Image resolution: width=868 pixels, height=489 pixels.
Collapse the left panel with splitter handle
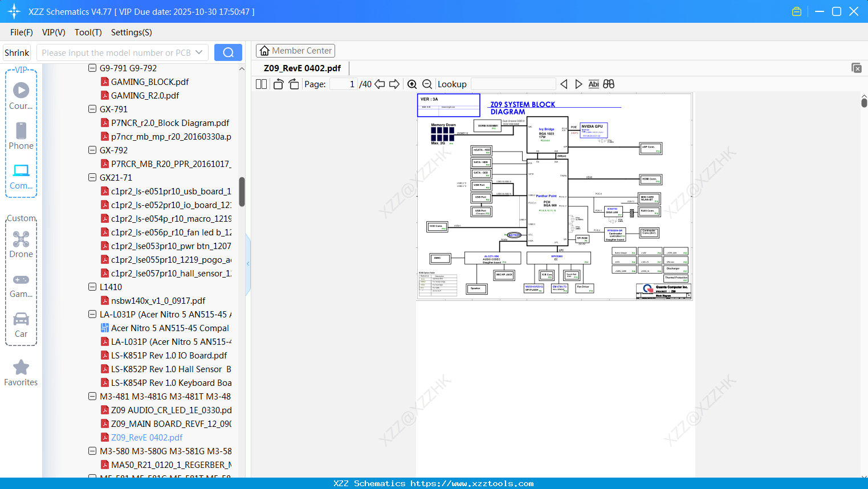248,263
